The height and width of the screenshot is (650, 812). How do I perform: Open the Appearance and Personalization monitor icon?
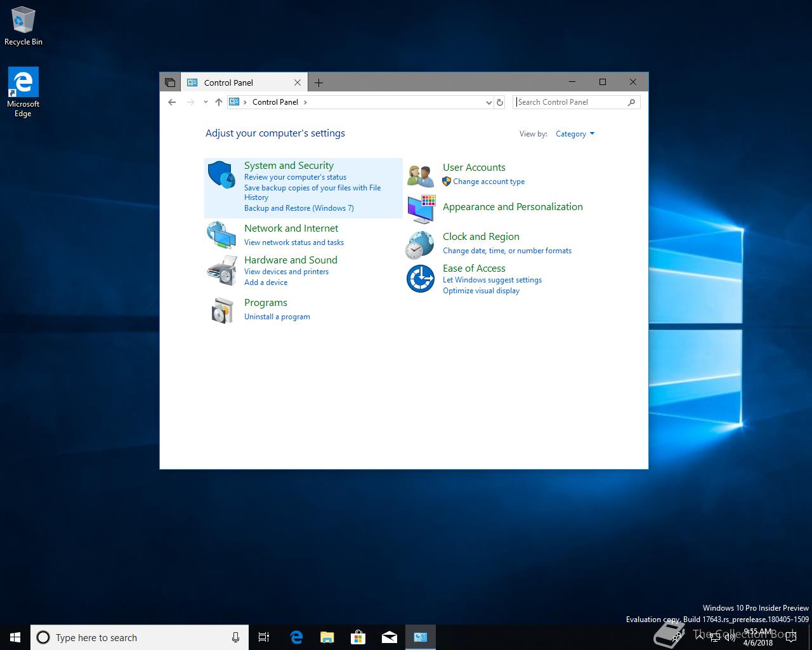tap(421, 209)
